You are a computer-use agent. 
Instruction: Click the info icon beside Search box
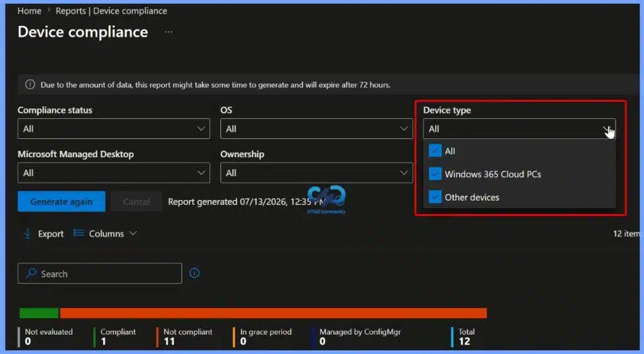coord(194,273)
